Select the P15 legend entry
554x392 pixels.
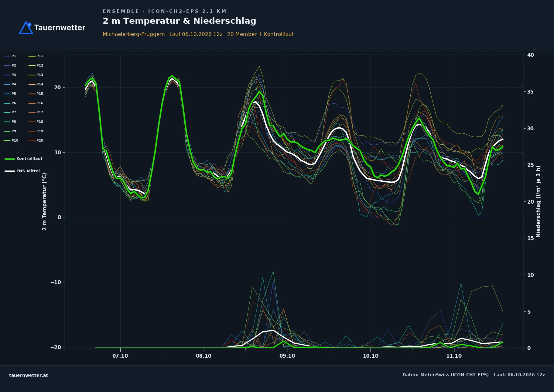(36, 94)
